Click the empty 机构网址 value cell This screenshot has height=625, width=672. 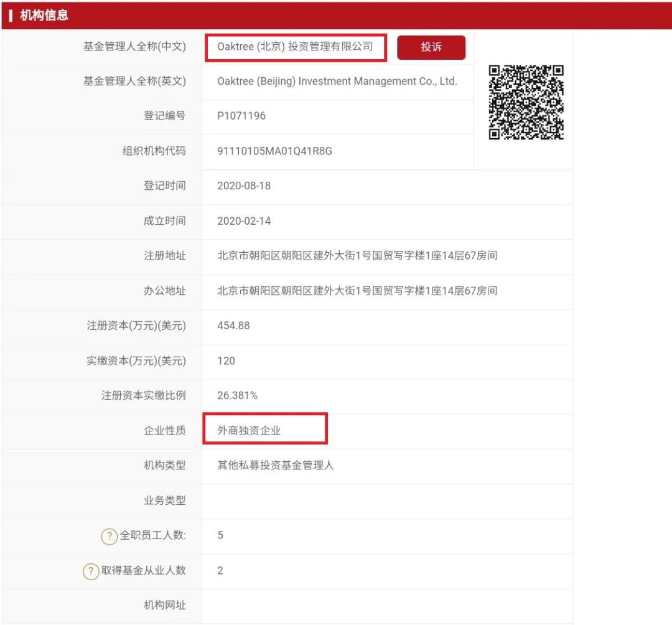click(386, 606)
